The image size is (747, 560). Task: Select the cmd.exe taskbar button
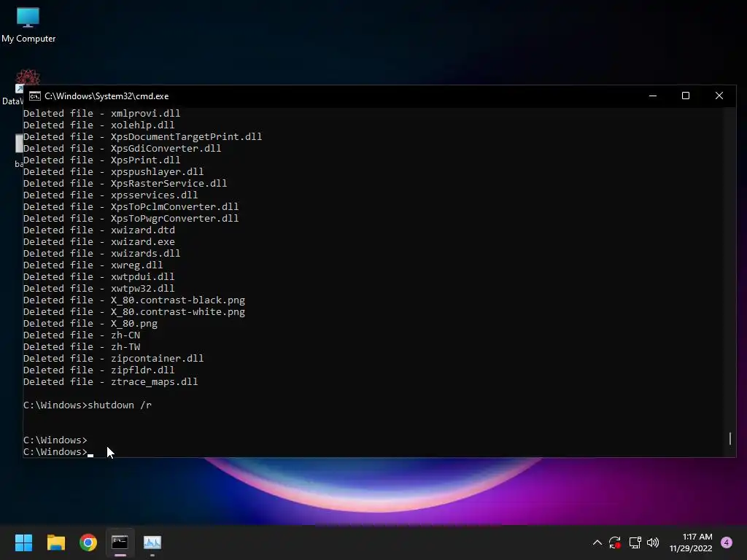click(x=120, y=542)
